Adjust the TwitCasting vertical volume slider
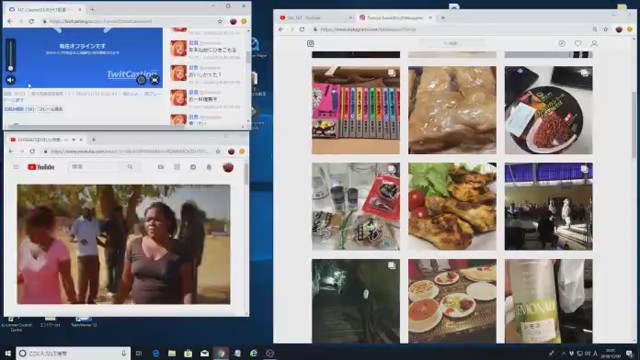 [11, 56]
